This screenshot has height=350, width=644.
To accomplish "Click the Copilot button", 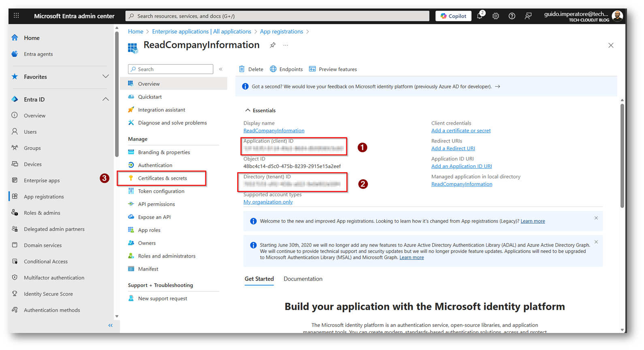I will click(453, 16).
